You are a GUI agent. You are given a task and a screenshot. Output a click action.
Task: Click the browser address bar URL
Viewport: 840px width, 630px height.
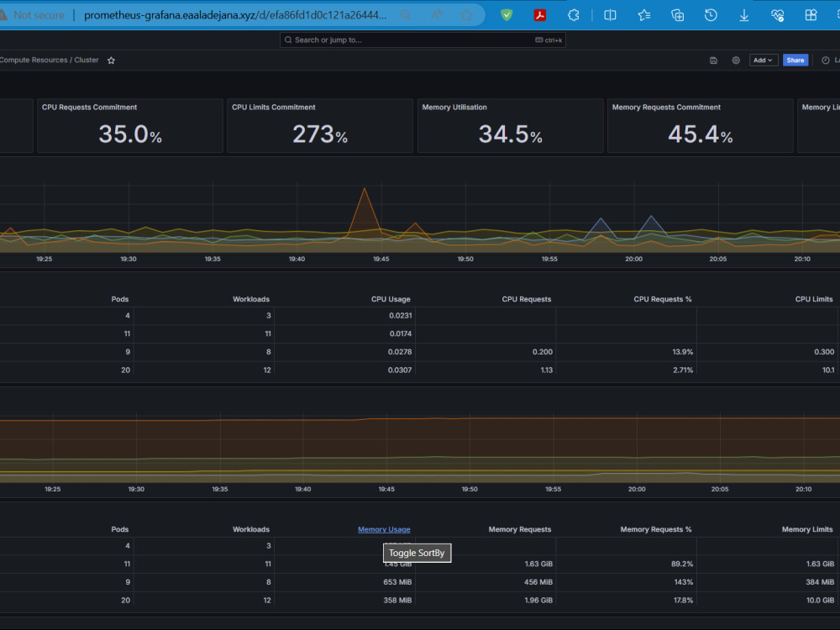(234, 15)
